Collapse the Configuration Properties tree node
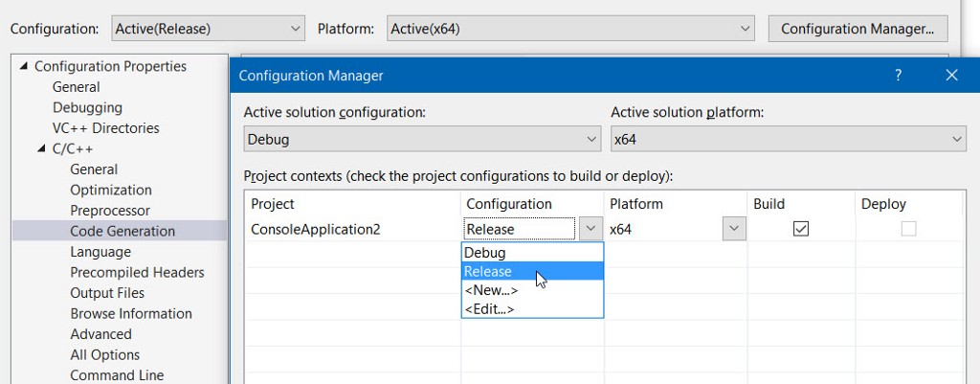This screenshot has height=384, width=980. tap(24, 66)
